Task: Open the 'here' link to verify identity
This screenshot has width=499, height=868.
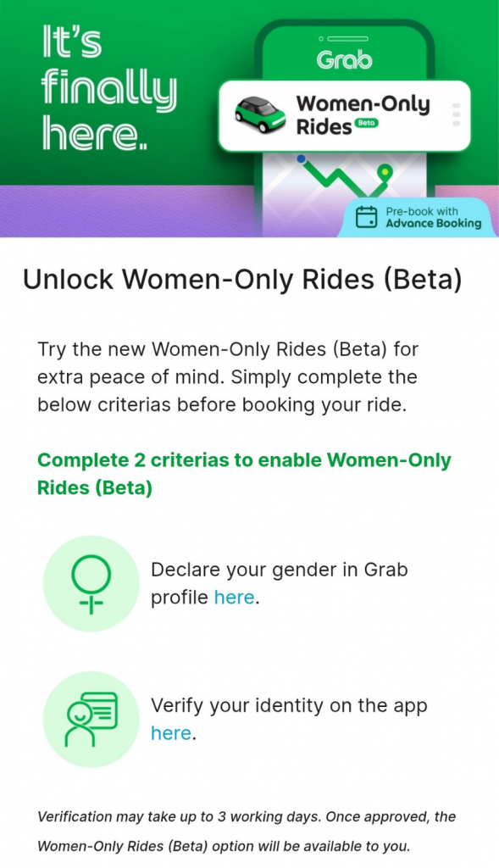Action: coord(171,733)
